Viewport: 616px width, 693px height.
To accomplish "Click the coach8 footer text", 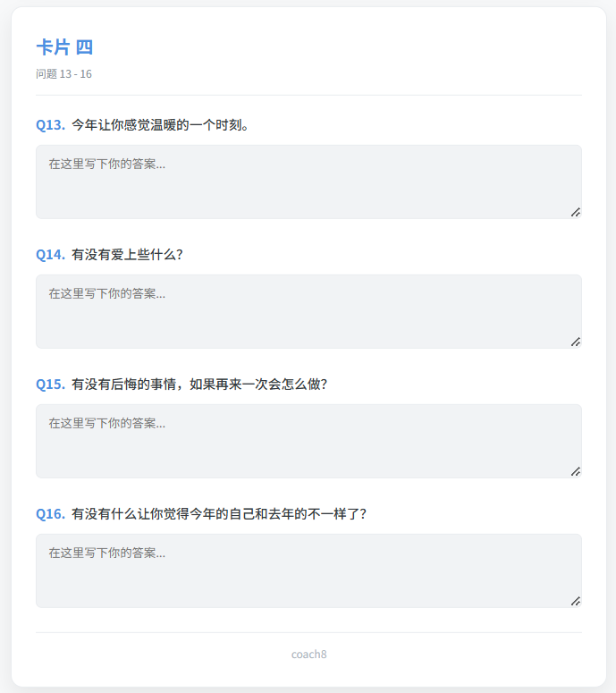I will [x=308, y=655].
